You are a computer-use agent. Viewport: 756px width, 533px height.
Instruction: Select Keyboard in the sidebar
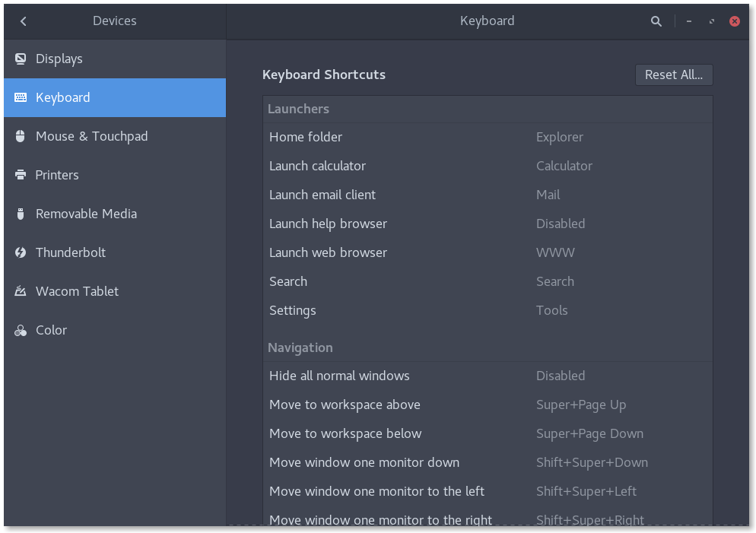115,97
